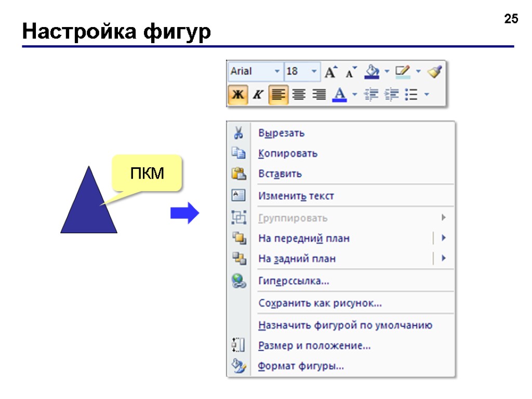Screen dimensions: 532x399
Task: Select the Format Painter brush icon
Action: click(435, 72)
